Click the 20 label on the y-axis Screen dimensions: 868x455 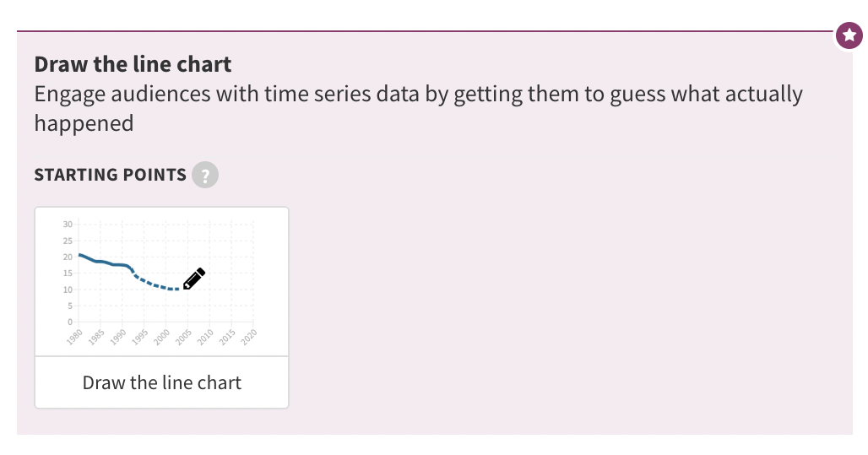(x=68, y=257)
